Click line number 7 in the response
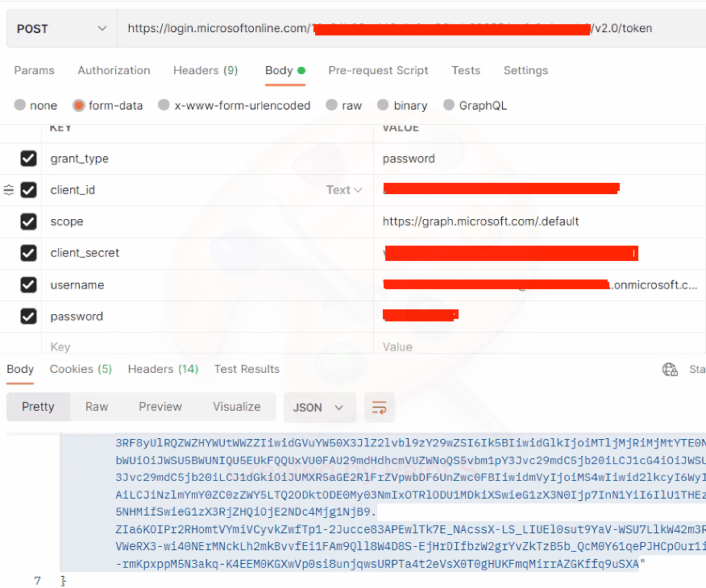This screenshot has width=706, height=588. click(x=37, y=579)
